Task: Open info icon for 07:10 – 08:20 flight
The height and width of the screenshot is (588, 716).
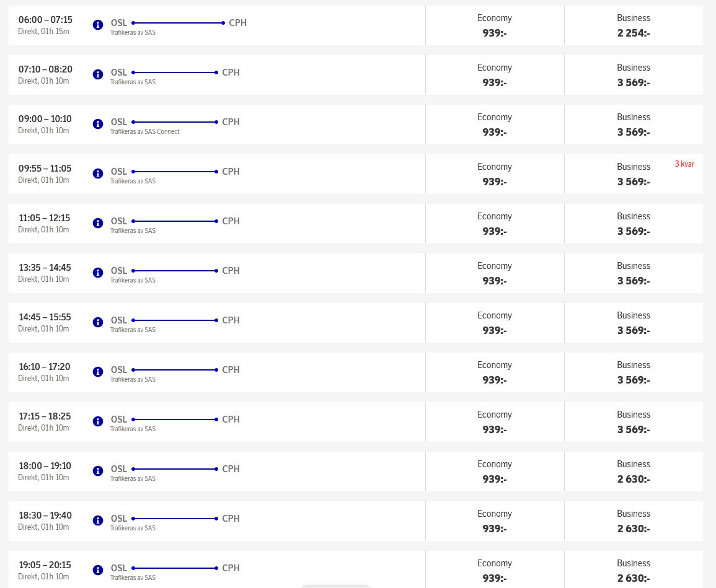Action: pyautogui.click(x=98, y=74)
